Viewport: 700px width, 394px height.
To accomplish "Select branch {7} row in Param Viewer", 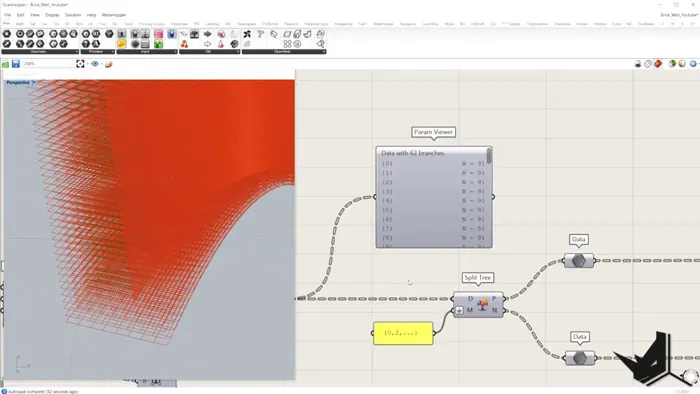I will [433, 228].
